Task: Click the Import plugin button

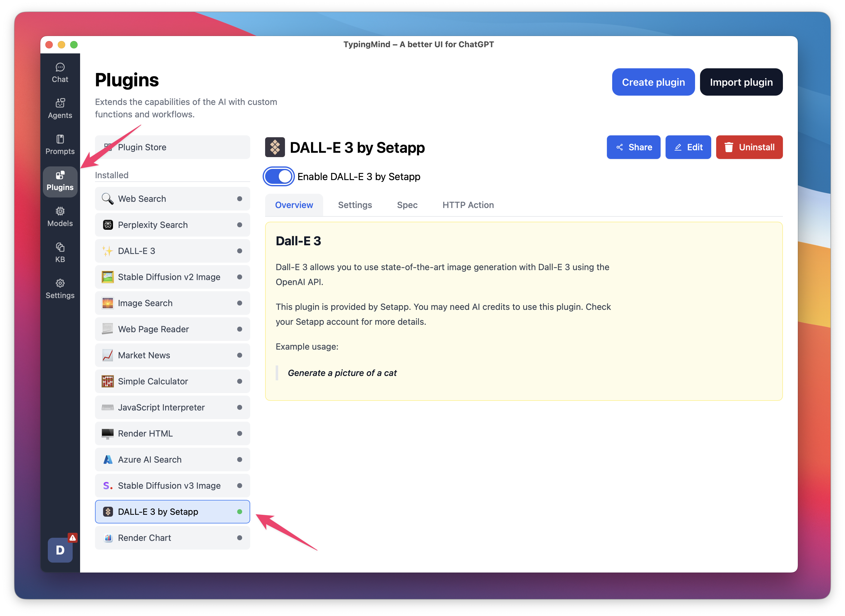Action: [x=741, y=82]
